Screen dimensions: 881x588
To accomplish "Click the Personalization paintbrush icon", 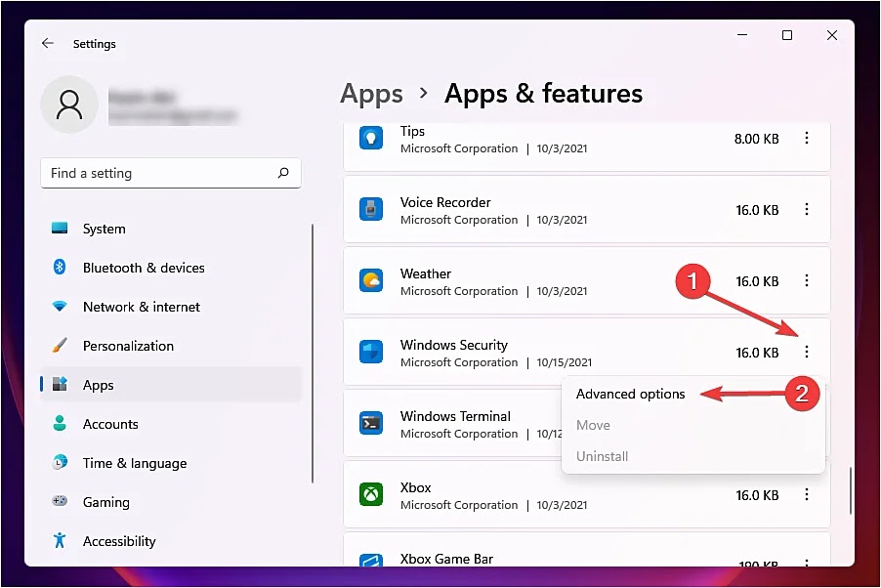I will (60, 345).
